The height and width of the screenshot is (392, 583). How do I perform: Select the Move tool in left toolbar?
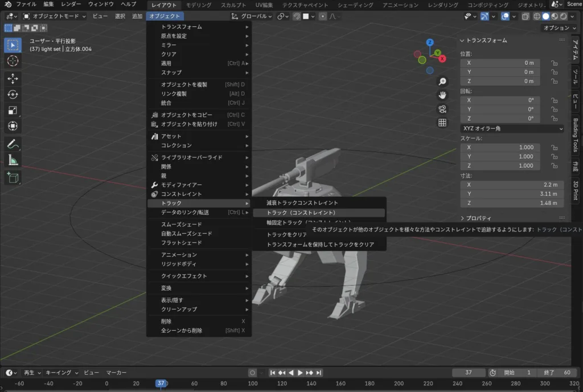tap(13, 78)
